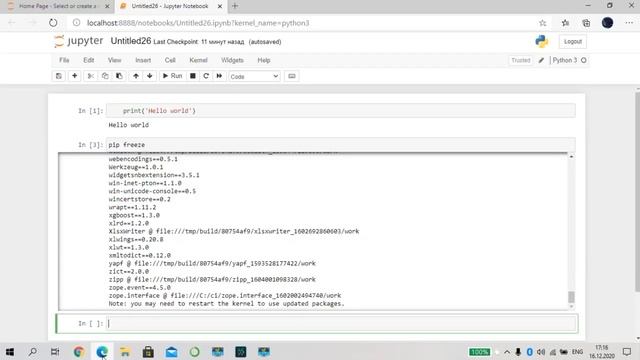Open Windows taskbar search
The width and height of the screenshot is (640, 360).
click(32, 351)
